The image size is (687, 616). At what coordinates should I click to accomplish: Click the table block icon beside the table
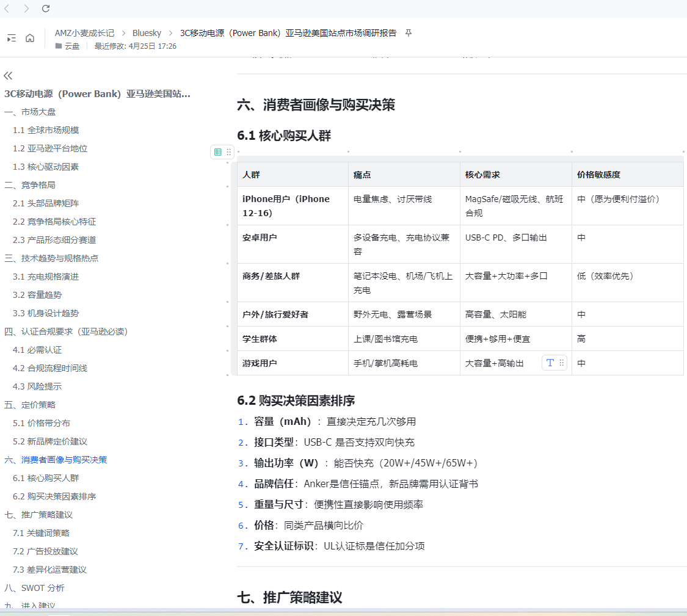218,152
